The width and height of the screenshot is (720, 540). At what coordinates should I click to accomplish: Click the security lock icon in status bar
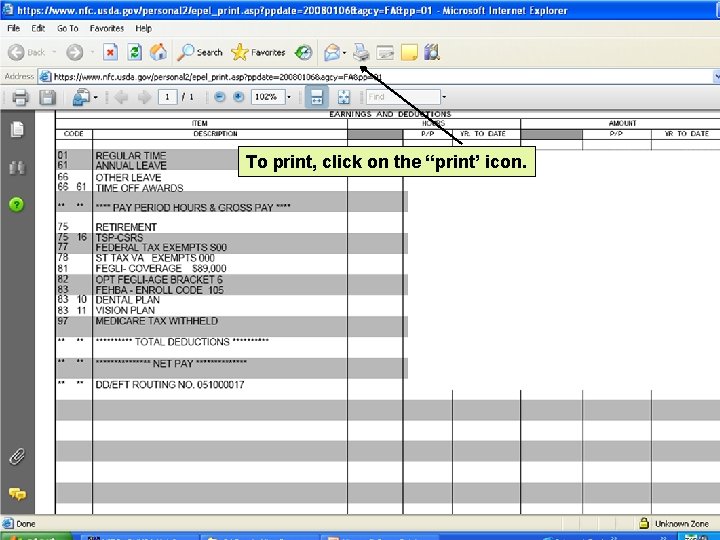(644, 523)
